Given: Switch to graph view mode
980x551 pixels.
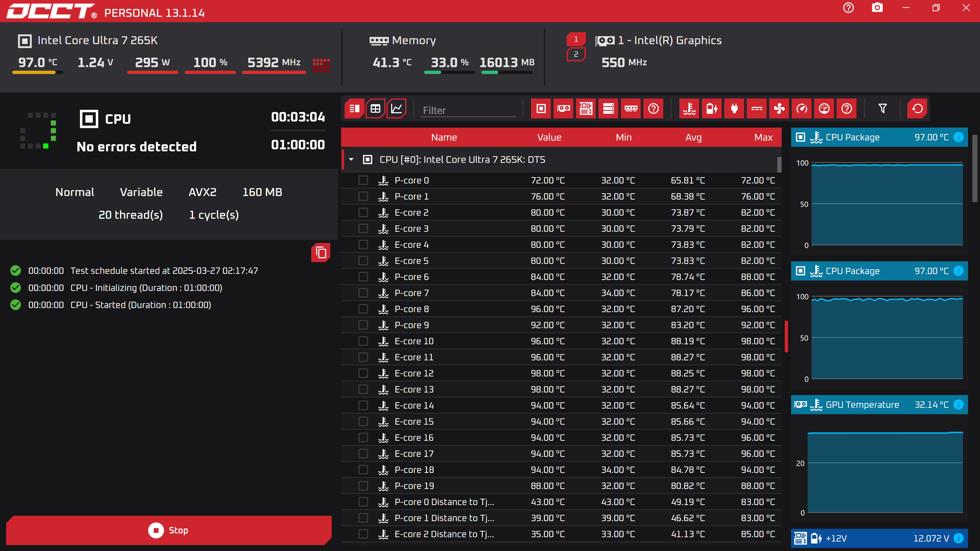Looking at the screenshot, I should [x=396, y=109].
